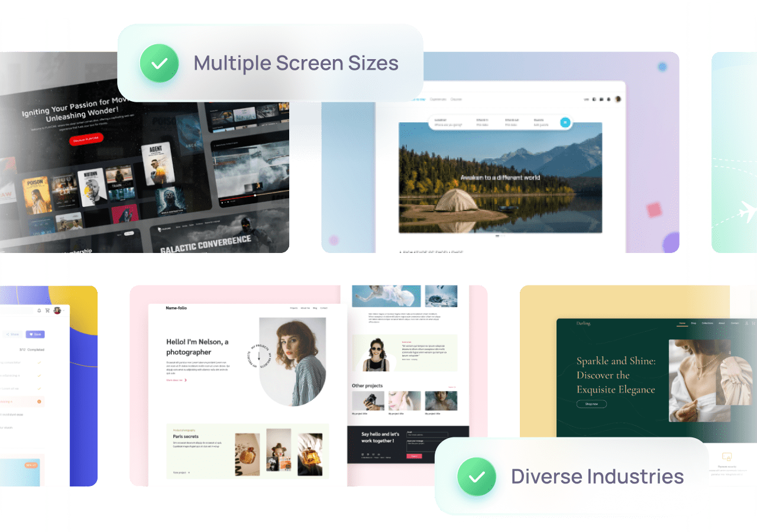Click the orange status dot on highlighted task row
The width and height of the screenshot is (757, 532).
pyautogui.click(x=40, y=401)
